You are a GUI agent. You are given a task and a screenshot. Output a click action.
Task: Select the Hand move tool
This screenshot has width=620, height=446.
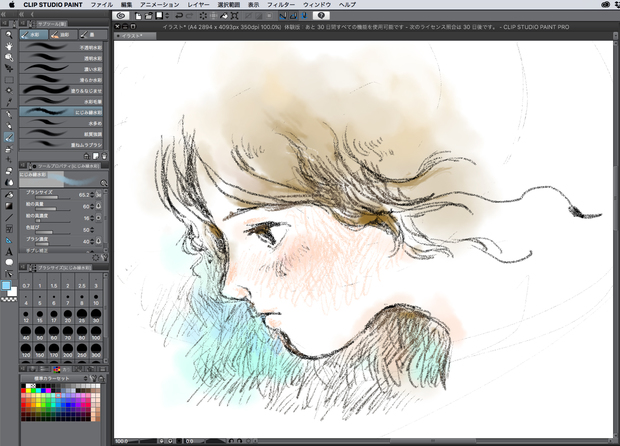click(8, 45)
